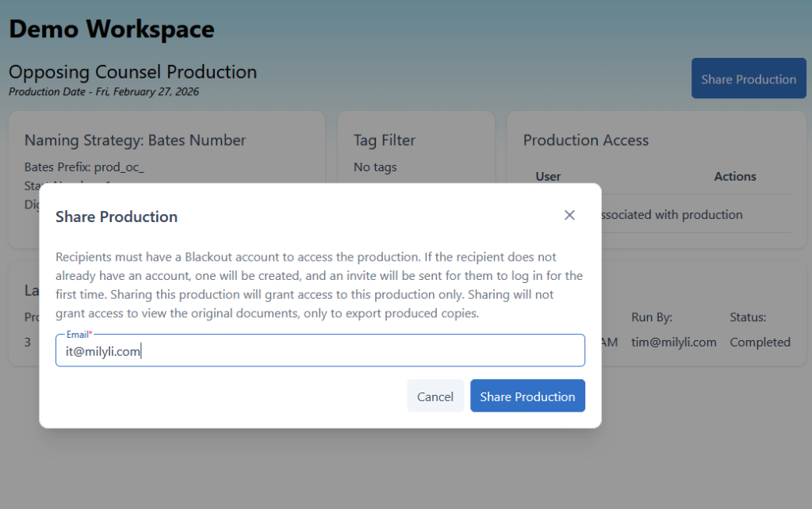Click the User column header
The image size is (812, 509).
[547, 176]
